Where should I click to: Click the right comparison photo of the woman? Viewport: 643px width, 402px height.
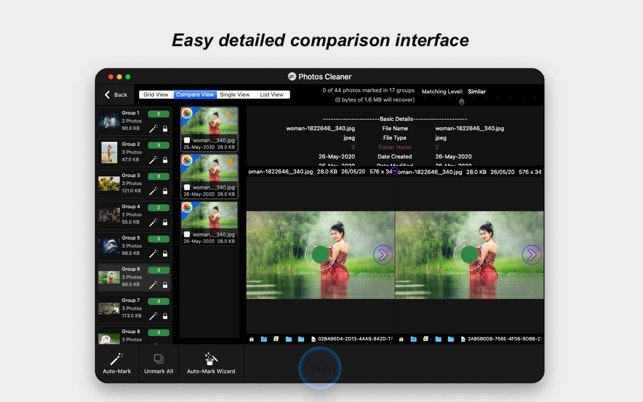tap(470, 255)
